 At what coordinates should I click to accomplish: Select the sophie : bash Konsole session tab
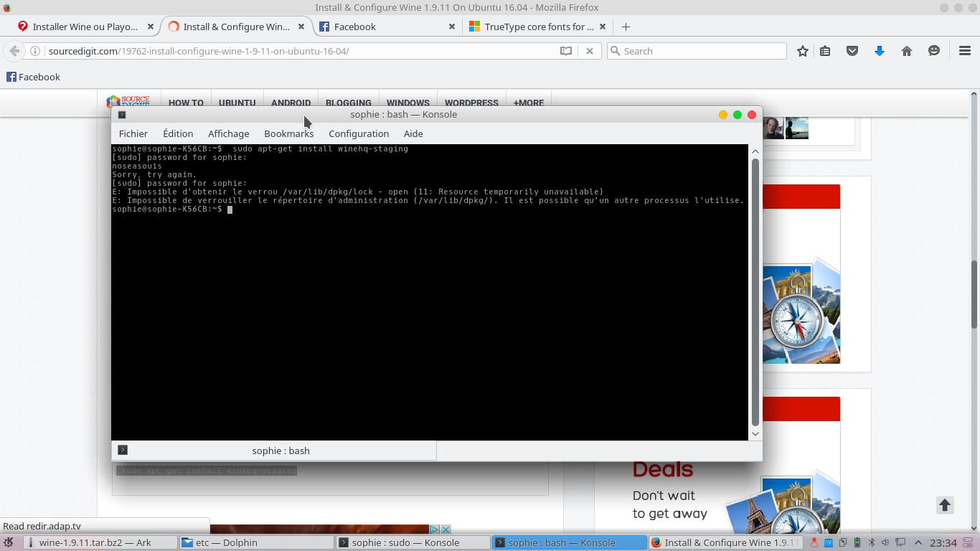[274, 451]
